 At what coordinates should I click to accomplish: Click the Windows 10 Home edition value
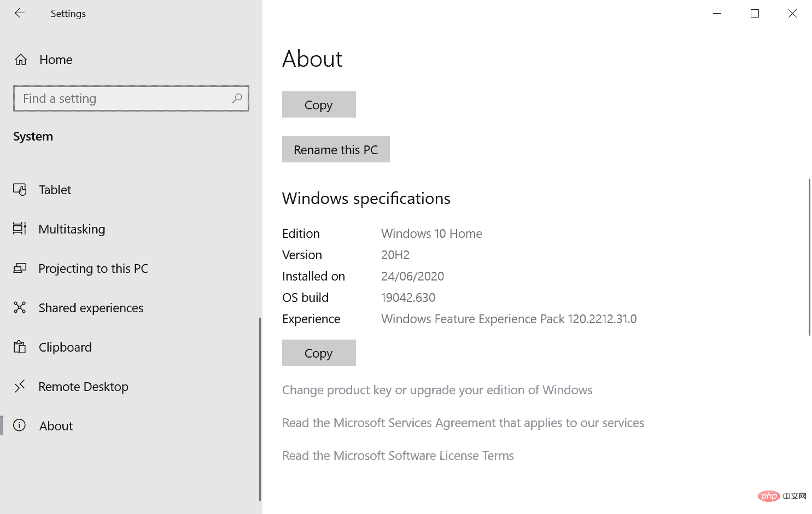point(431,233)
